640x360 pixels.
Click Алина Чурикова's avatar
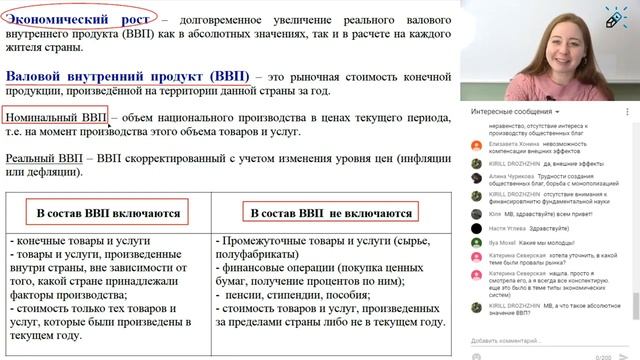476,178
